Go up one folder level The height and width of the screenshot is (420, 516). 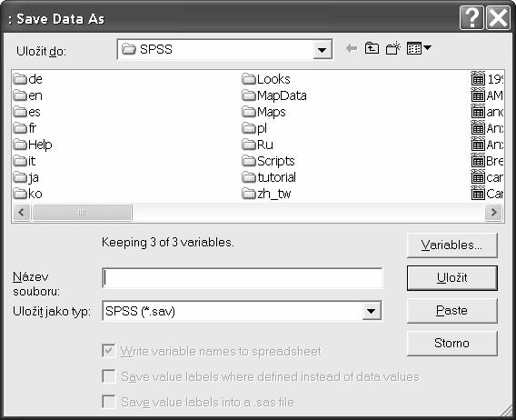(x=372, y=49)
